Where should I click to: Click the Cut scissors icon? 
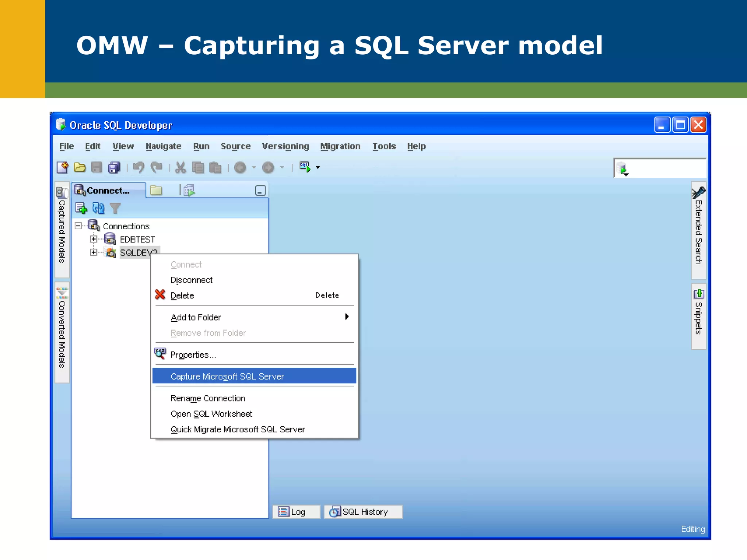[x=181, y=167]
